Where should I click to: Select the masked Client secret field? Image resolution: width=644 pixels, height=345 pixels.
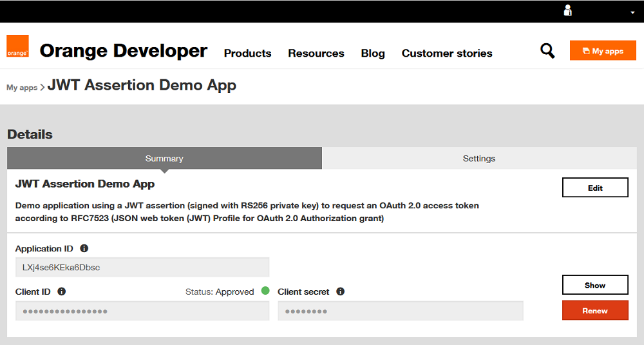click(x=401, y=311)
